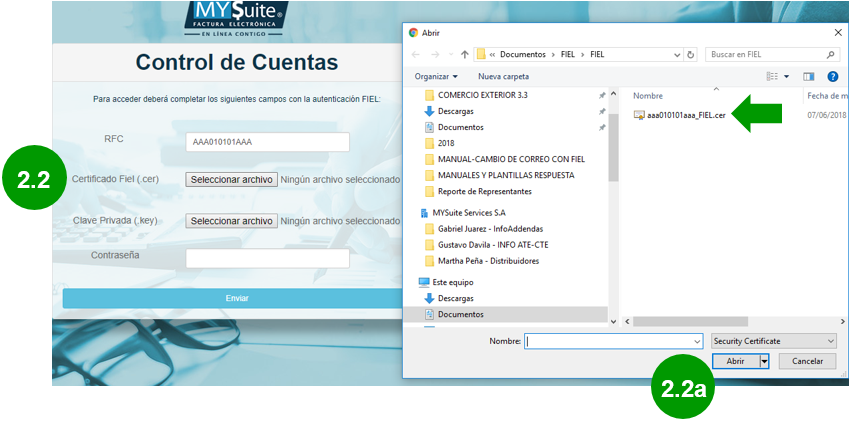Select pinned Descargas in quick access

pos(455,111)
